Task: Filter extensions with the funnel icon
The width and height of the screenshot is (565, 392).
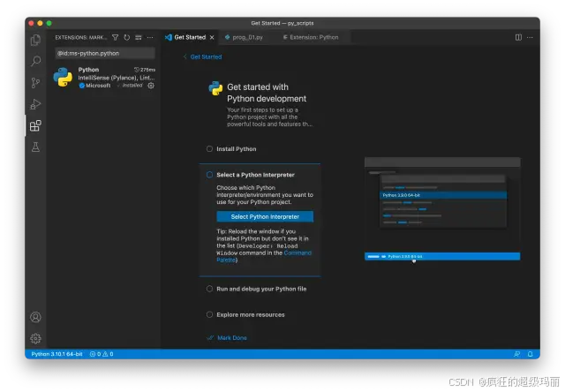Action: coord(116,37)
